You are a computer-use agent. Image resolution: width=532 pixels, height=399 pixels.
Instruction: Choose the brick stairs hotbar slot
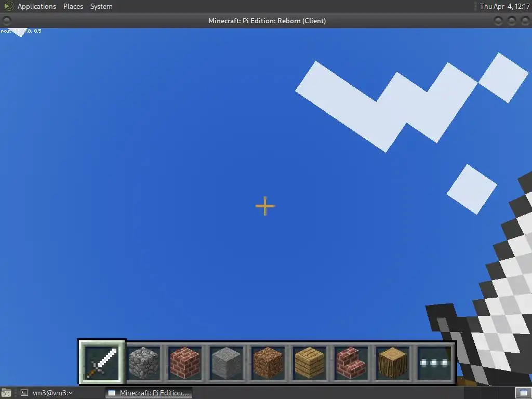pyautogui.click(x=351, y=363)
